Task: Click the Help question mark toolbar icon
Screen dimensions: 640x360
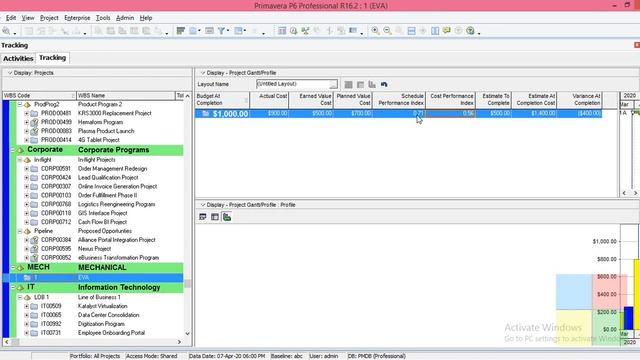Action: [470, 31]
